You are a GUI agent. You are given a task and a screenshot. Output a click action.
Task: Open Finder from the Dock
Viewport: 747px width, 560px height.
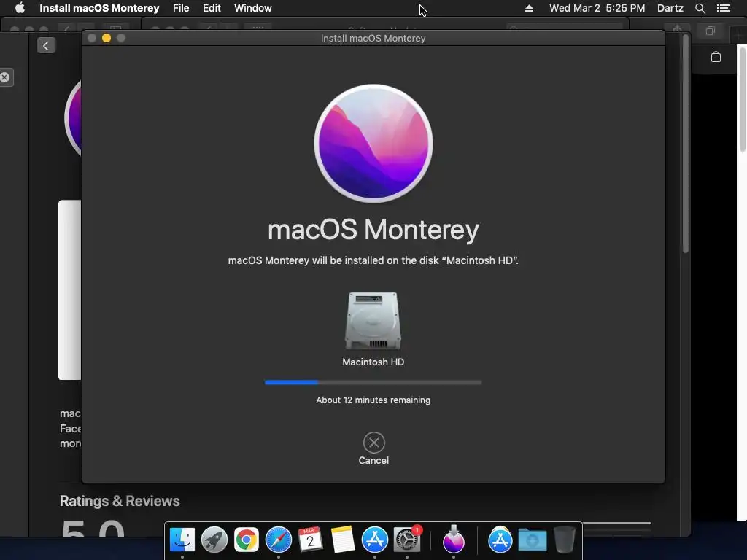pyautogui.click(x=182, y=540)
